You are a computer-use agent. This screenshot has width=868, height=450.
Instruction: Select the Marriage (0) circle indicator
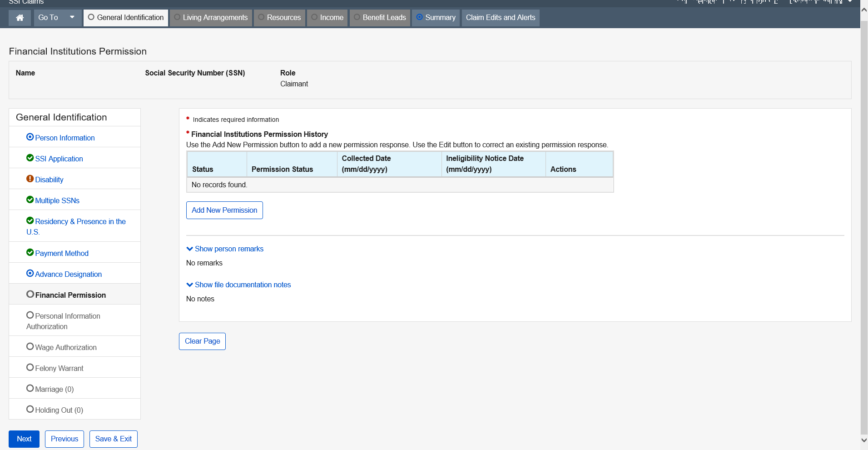click(30, 388)
